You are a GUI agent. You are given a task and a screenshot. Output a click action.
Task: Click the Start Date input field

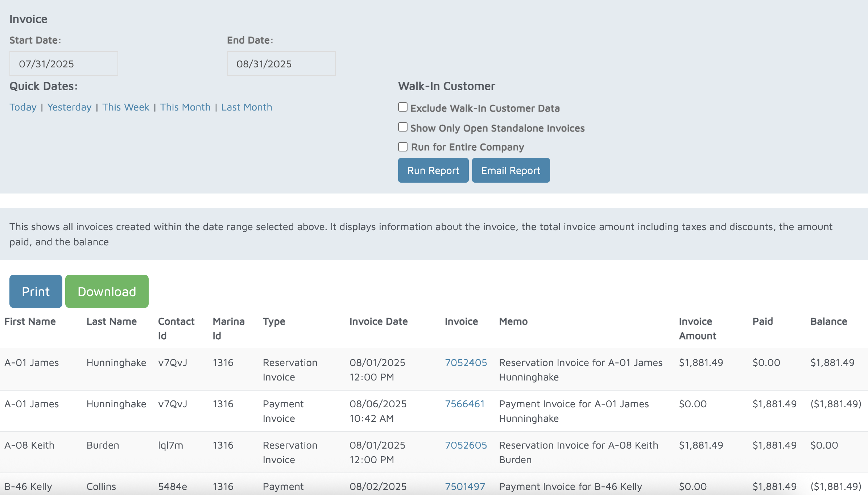63,64
